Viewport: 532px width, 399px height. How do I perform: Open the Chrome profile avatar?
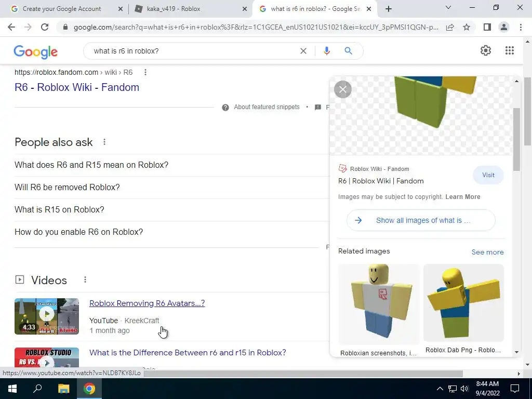pos(504,27)
